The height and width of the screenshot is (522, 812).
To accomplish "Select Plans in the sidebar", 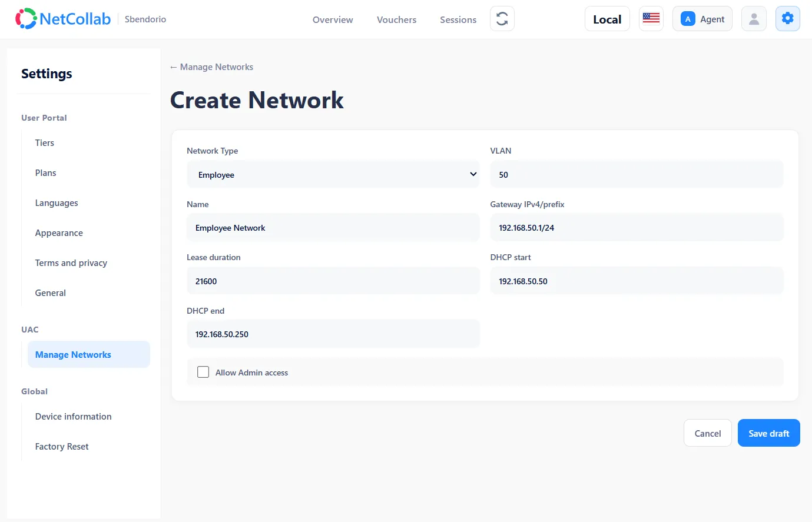I will point(45,172).
